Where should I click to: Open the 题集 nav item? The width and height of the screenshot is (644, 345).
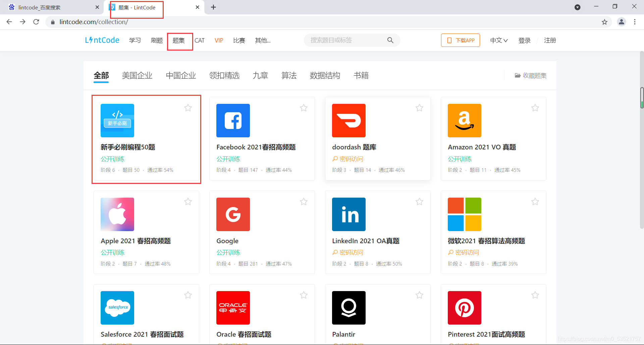(x=179, y=41)
